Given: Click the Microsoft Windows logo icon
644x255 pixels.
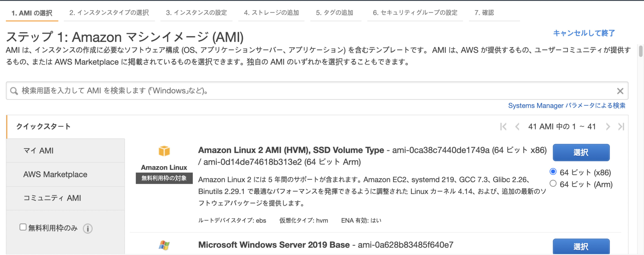Looking at the screenshot, I should point(164,245).
